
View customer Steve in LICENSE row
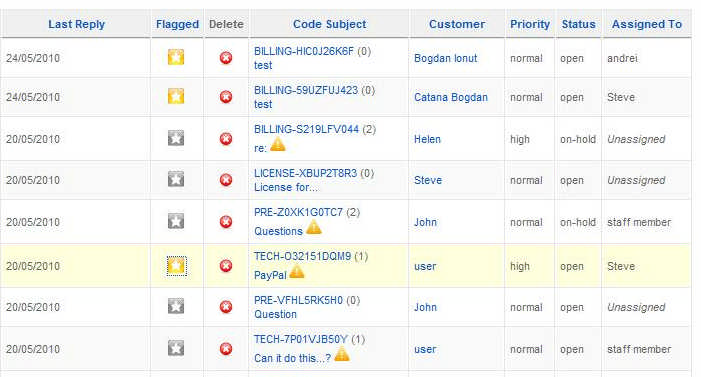point(428,180)
